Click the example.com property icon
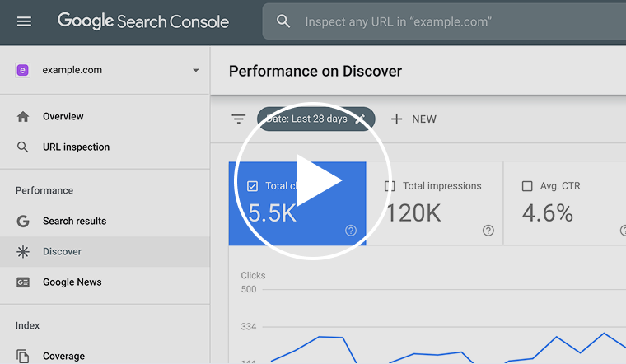Viewport: 626px width, 364px height. click(x=23, y=70)
